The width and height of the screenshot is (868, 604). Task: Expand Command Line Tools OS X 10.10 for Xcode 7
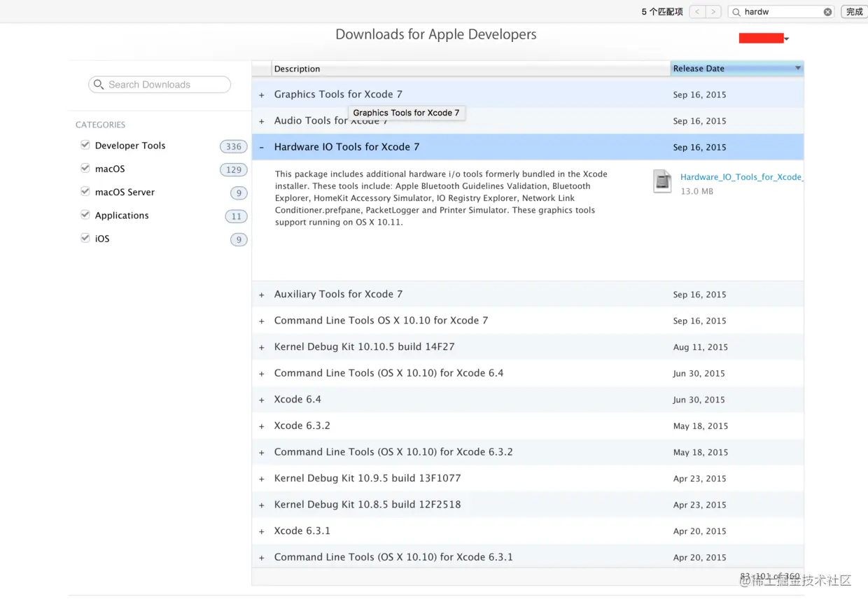tap(262, 321)
